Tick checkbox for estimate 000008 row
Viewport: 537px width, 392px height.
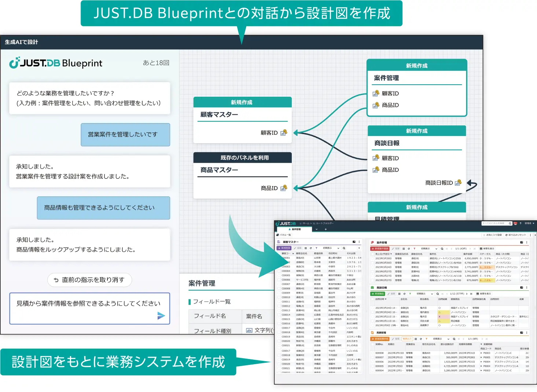[x=372, y=353]
